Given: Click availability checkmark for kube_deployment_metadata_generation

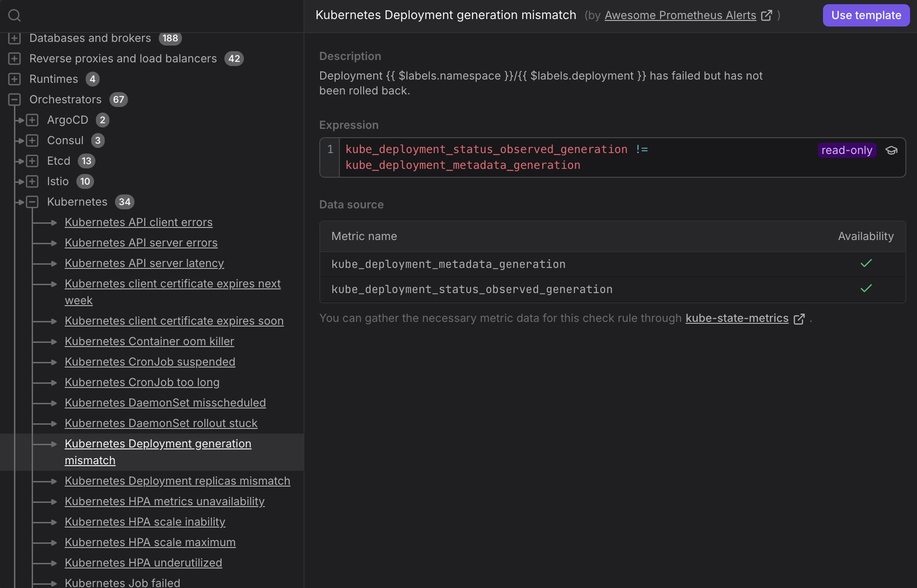Looking at the screenshot, I should click(866, 263).
